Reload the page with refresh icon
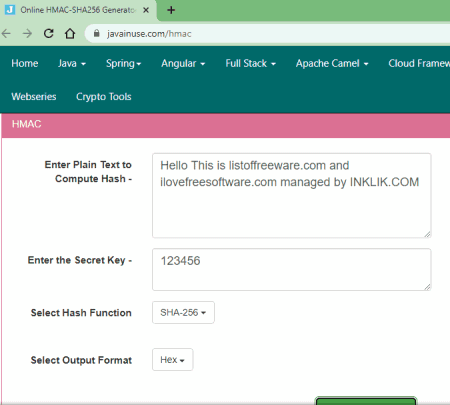Image resolution: width=450 pixels, height=405 pixels. [49, 33]
